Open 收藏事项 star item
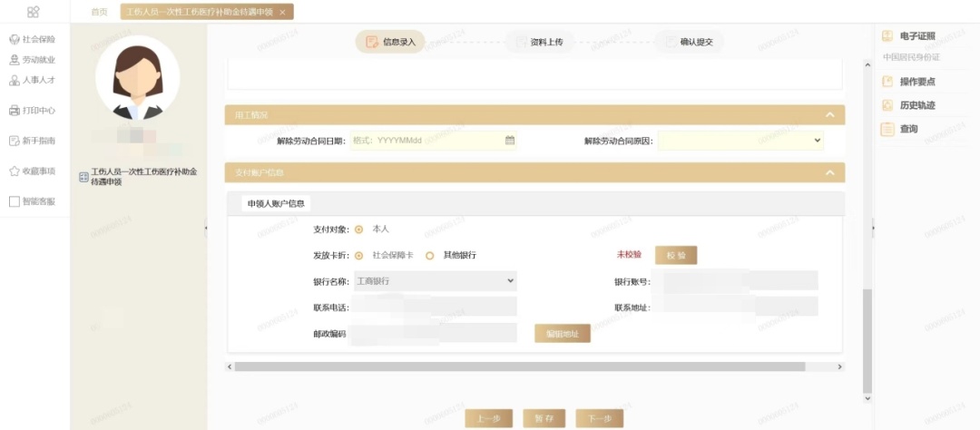Screen dimensions: 980x430 32,171
